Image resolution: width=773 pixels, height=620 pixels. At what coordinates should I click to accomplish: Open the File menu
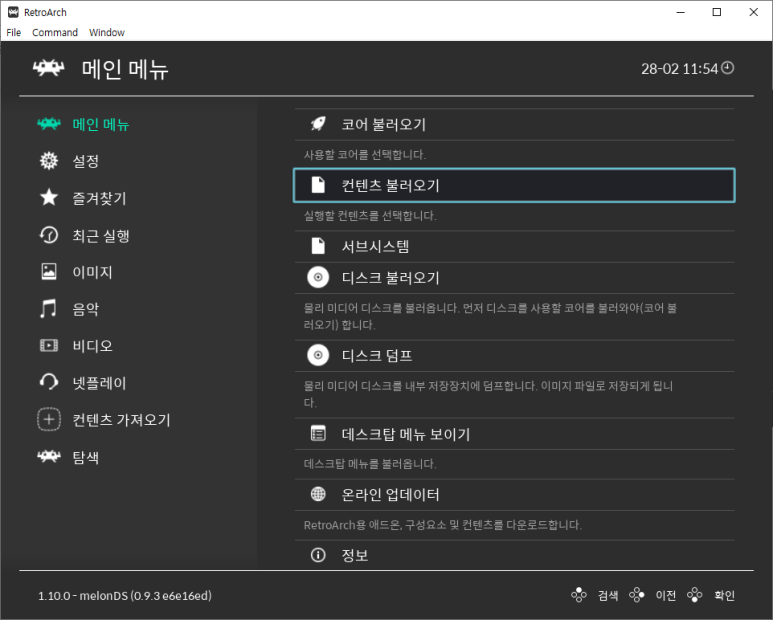[13, 33]
